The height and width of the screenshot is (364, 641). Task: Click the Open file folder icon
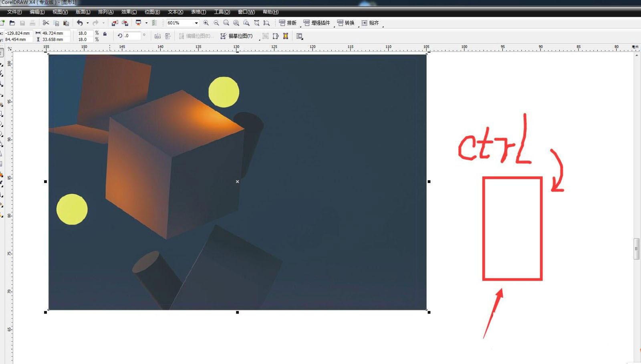point(12,23)
